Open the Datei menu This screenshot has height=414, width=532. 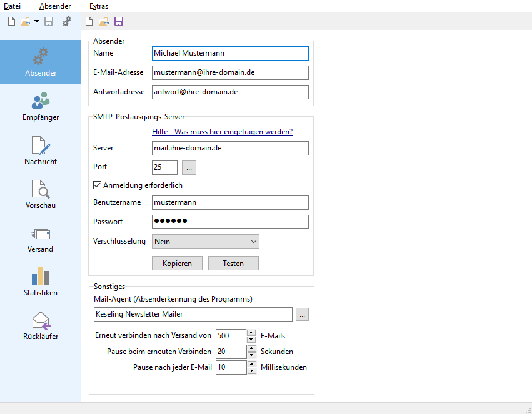click(x=13, y=6)
